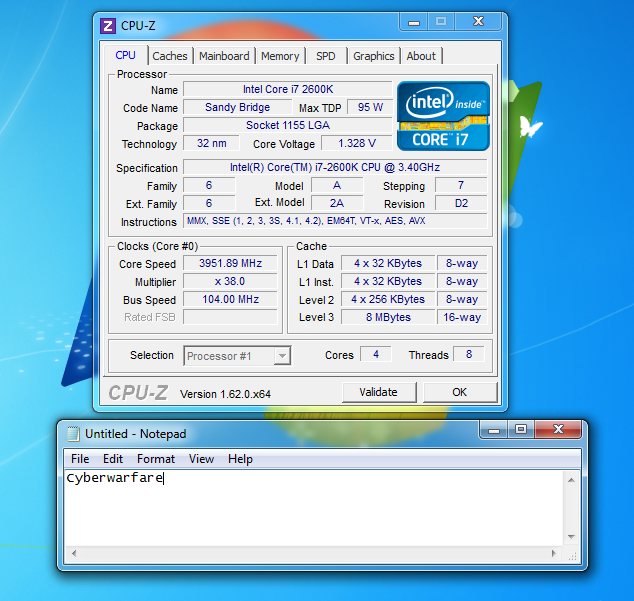
Task: Click the Package value Socket 1155 LGA
Action: 287,125
